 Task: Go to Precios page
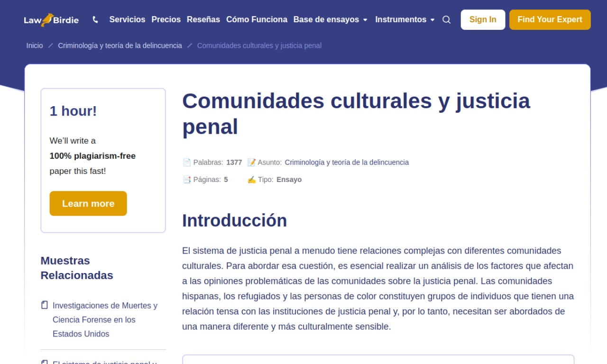pos(166,19)
